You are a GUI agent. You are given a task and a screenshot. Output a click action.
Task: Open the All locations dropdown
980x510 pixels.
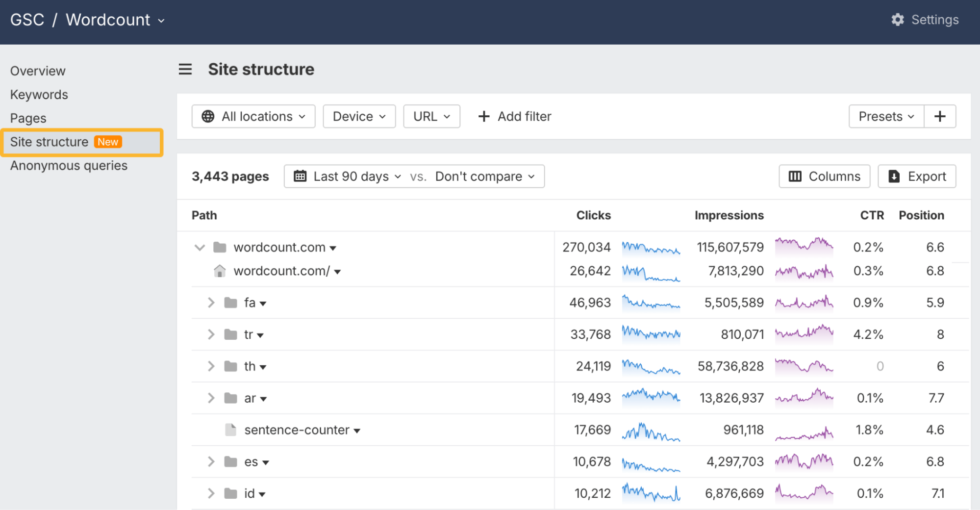click(x=253, y=116)
